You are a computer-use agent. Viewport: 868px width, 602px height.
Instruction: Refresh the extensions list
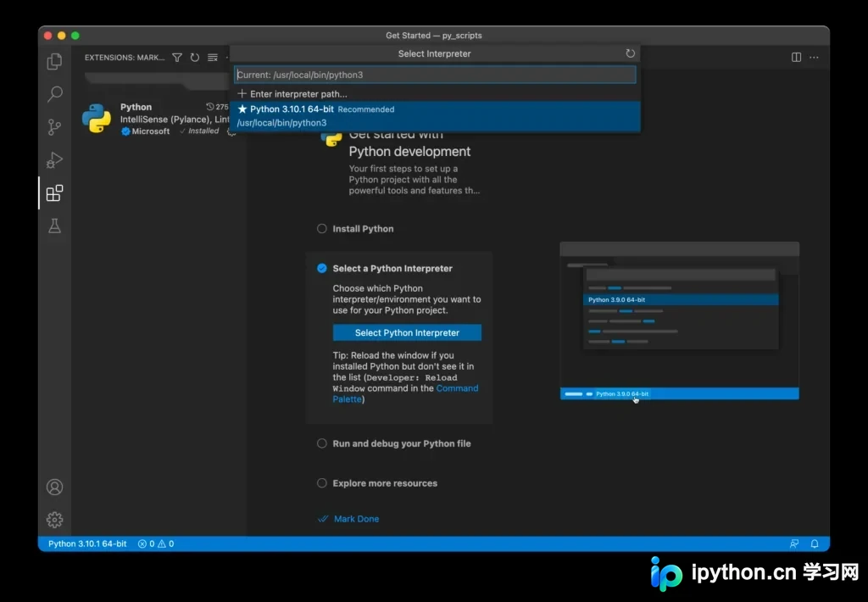(x=195, y=58)
